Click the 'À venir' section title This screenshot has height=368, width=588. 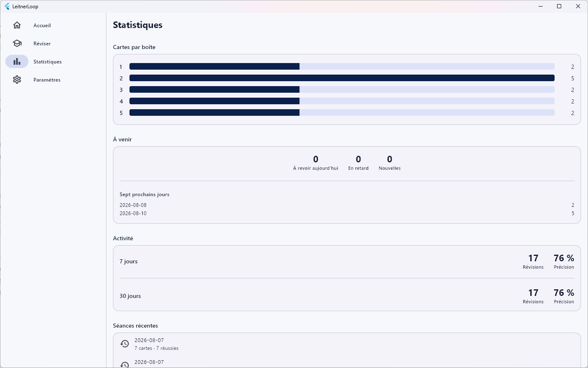[122, 139]
